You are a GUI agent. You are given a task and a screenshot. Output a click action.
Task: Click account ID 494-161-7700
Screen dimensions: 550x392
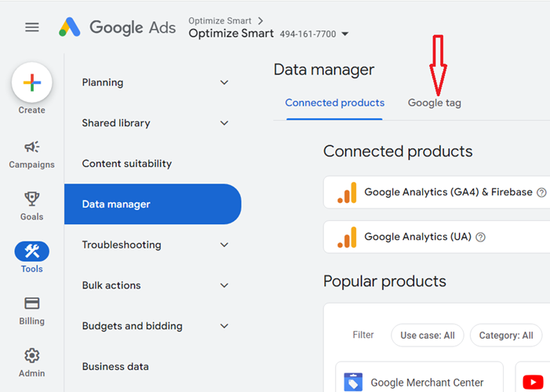308,34
